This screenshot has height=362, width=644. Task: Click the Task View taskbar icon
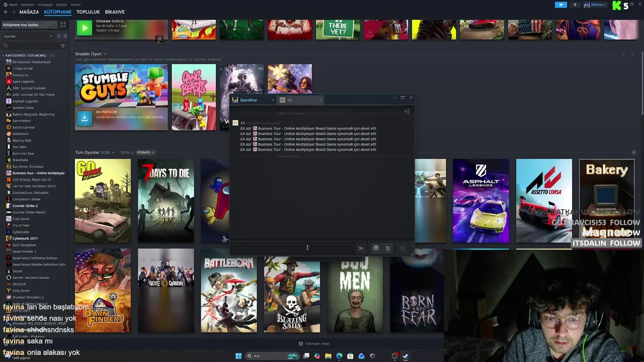click(x=306, y=356)
